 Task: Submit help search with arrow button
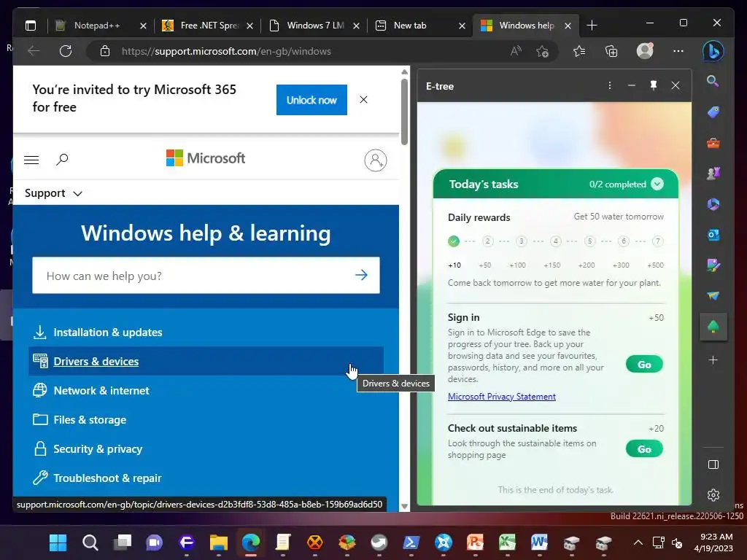tap(362, 275)
